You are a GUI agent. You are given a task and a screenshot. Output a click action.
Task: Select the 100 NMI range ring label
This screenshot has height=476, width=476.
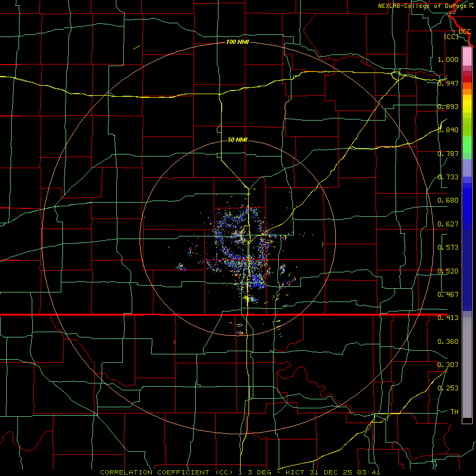(237, 42)
